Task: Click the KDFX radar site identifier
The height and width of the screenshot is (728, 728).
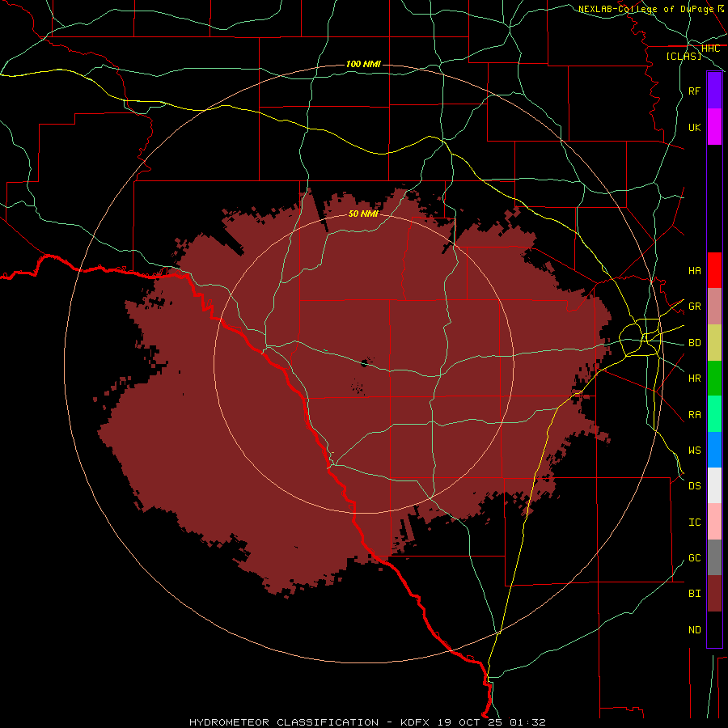Action: (x=415, y=722)
